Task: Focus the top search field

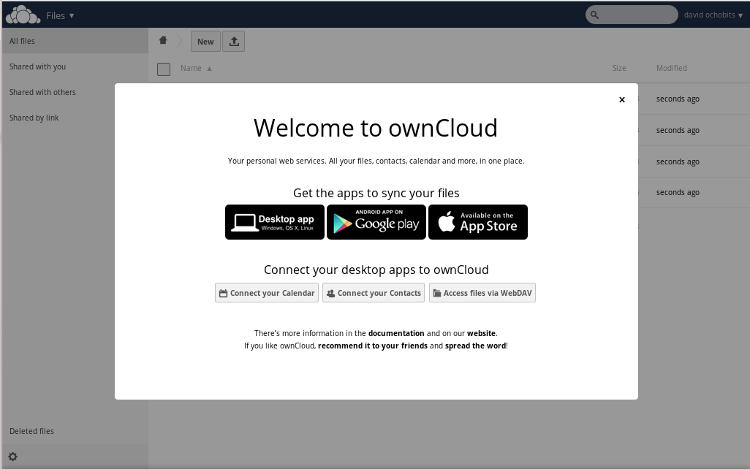Action: [x=631, y=15]
